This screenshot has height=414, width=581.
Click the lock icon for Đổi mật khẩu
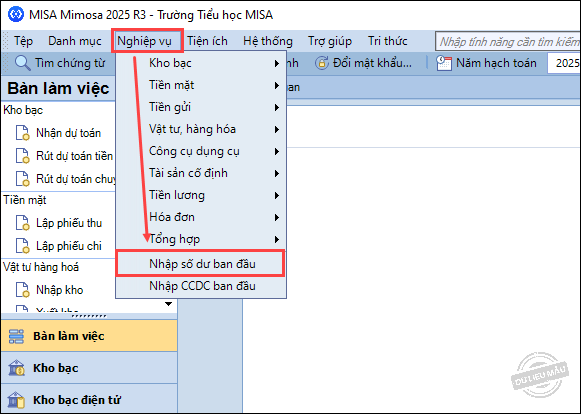(322, 63)
